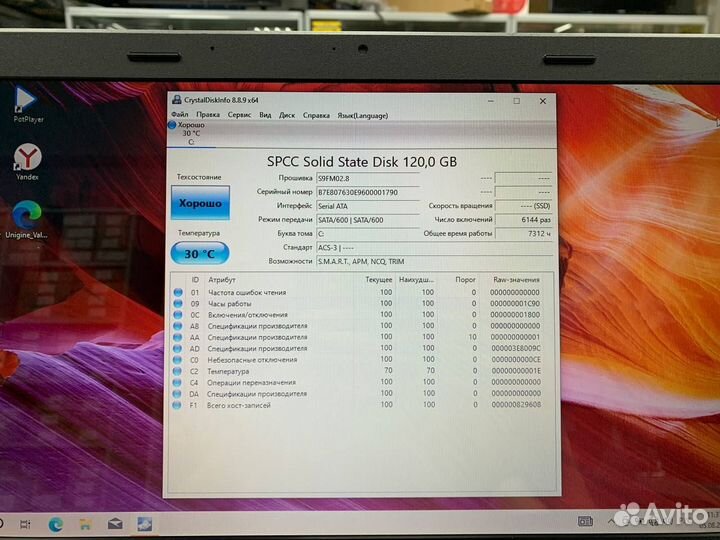Click the transfer mode field SATA/600 | SATA/600

coord(368,220)
